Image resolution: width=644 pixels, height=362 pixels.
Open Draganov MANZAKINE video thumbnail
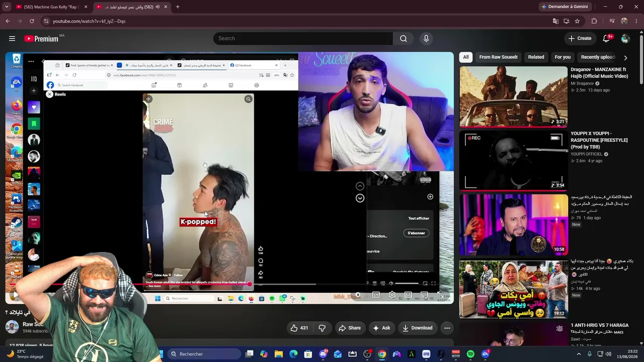pos(513,97)
